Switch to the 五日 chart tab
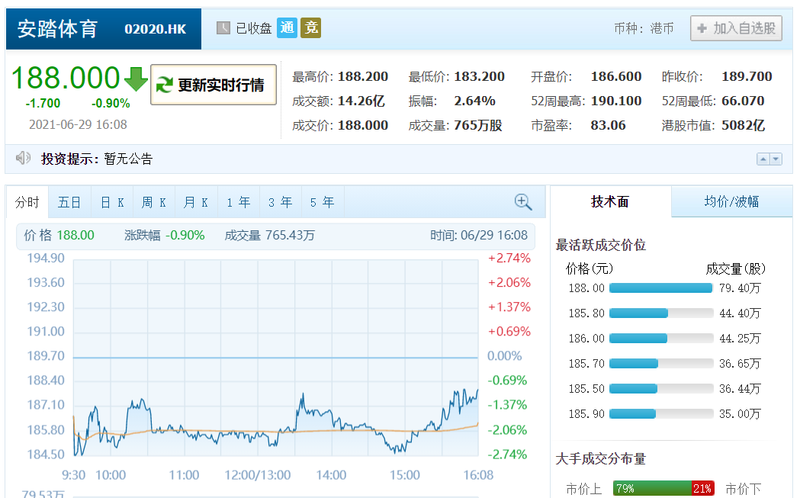The width and height of the screenshot is (800, 498). coord(69,203)
